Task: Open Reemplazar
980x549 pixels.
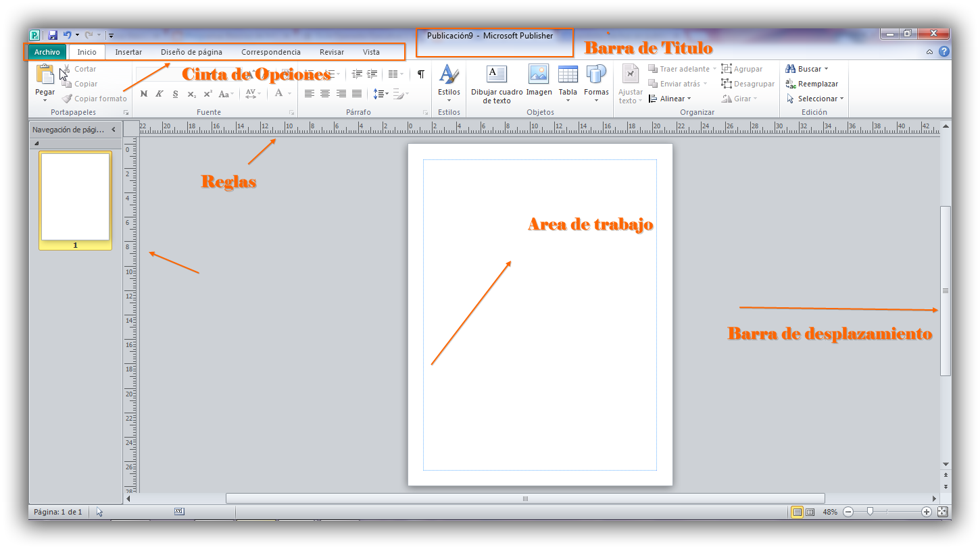Action: 810,83
